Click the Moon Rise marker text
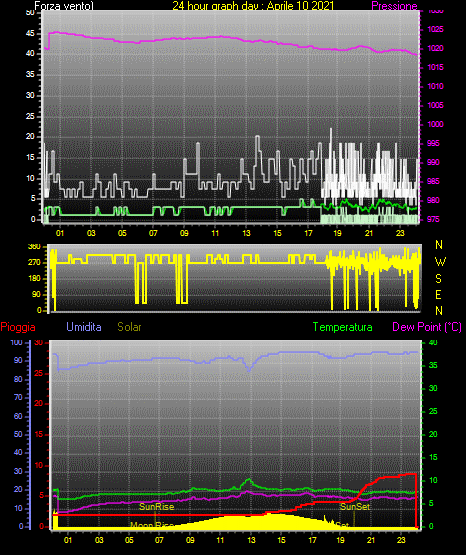The height and width of the screenshot is (555, 466). [x=152, y=525]
